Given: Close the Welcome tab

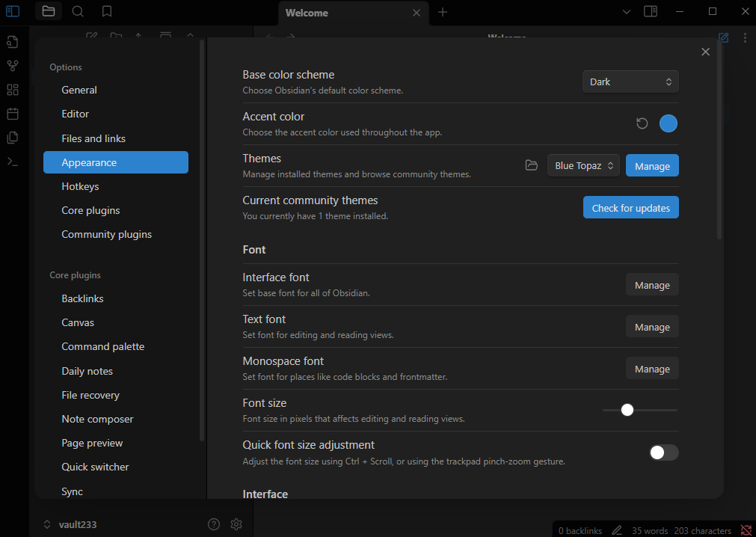Looking at the screenshot, I should pos(417,13).
